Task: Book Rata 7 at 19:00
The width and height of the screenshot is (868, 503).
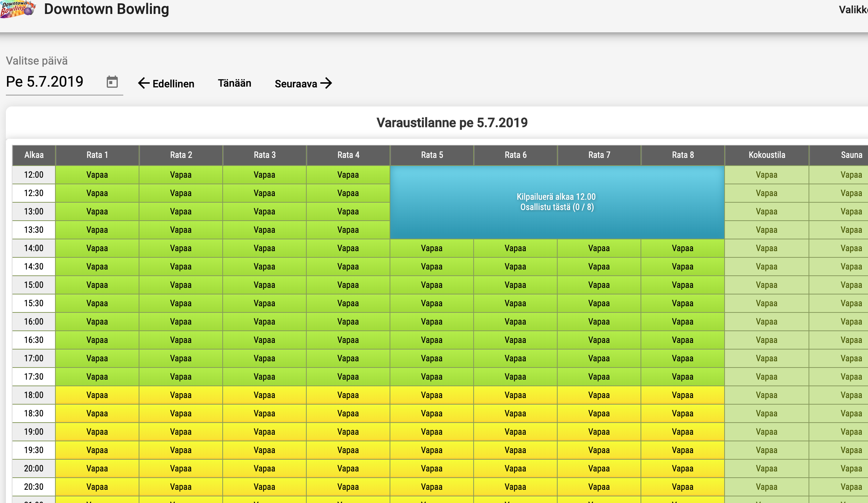Action: click(x=599, y=432)
